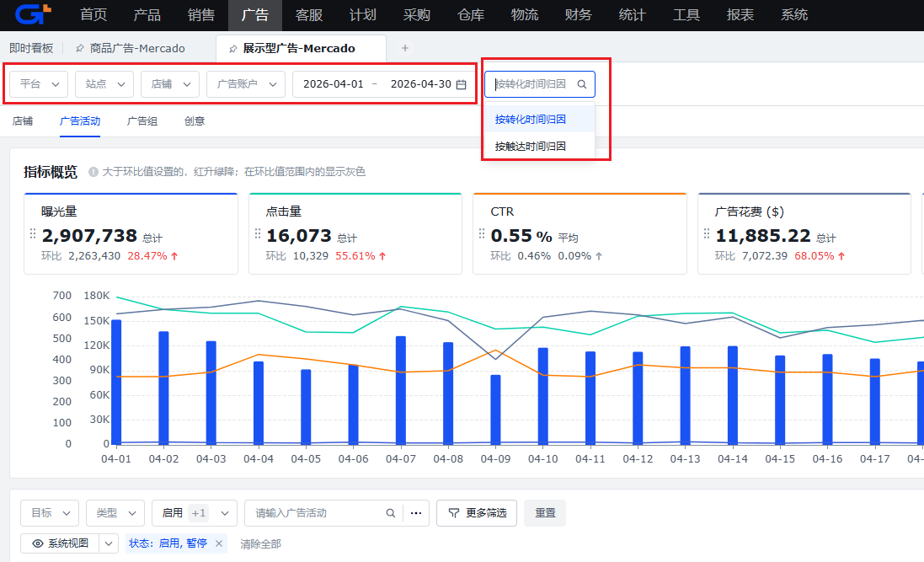Expand the 目标 dropdown
Screen dimensions: 924x562
(50, 513)
